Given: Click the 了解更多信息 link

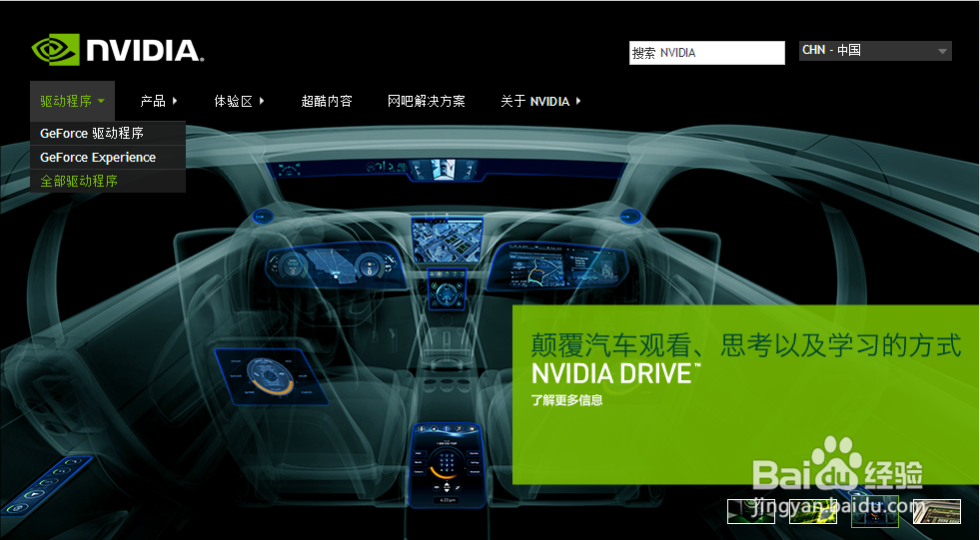Looking at the screenshot, I should coord(566,400).
